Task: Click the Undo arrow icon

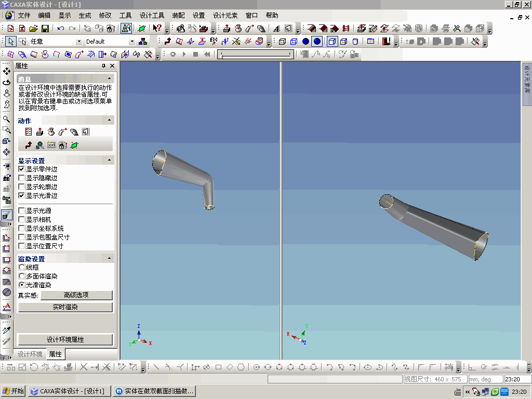Action: [61, 29]
